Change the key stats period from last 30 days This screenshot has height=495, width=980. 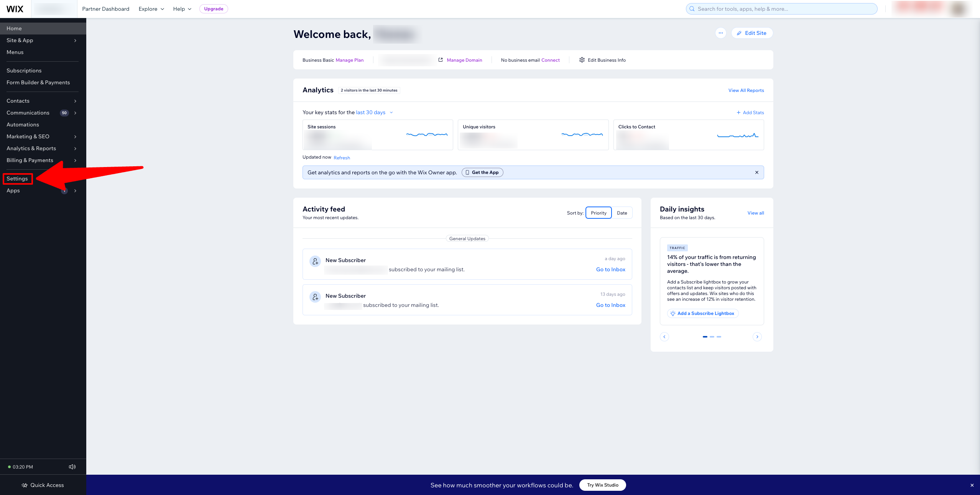[374, 112]
